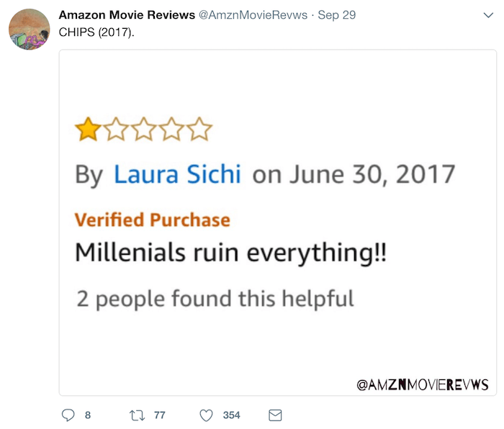
Task: Click the third empty rating star
Action: (144, 129)
